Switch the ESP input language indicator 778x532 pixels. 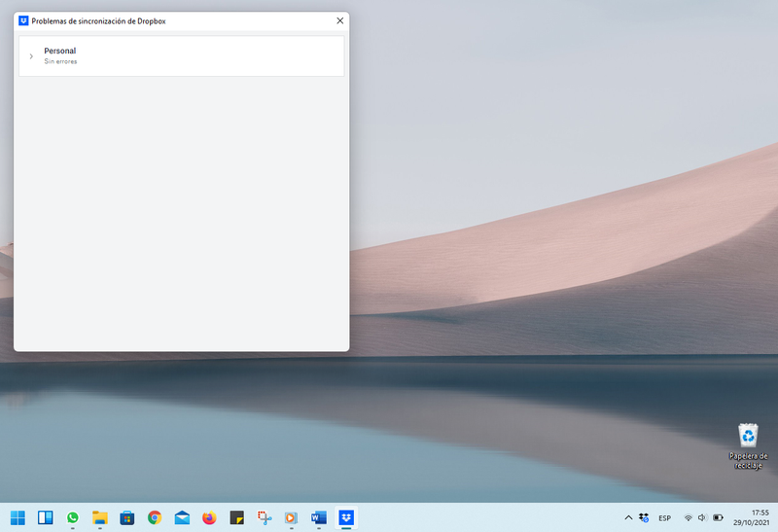click(x=665, y=517)
